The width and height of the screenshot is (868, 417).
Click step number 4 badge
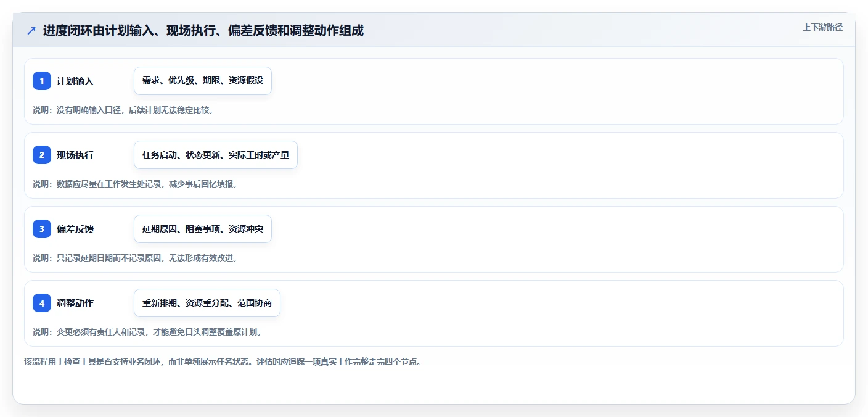[42, 303]
